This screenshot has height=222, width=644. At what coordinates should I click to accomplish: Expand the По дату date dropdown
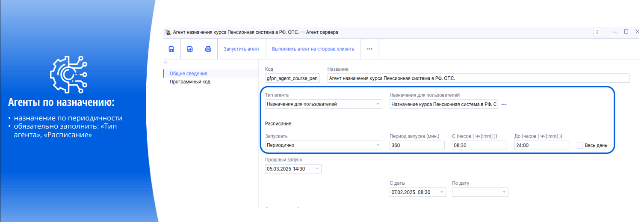point(504,192)
